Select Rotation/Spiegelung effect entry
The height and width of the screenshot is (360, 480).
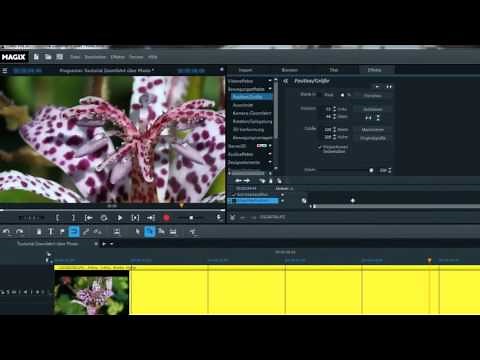[x=252, y=121]
